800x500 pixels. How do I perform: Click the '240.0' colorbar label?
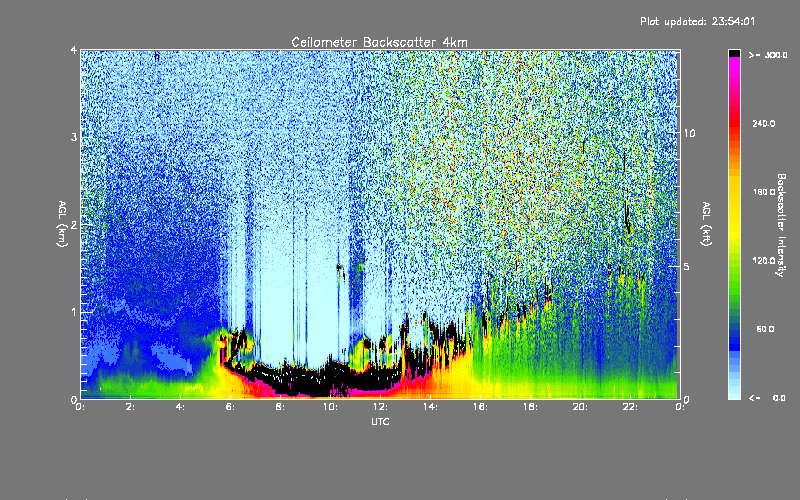[x=764, y=123]
